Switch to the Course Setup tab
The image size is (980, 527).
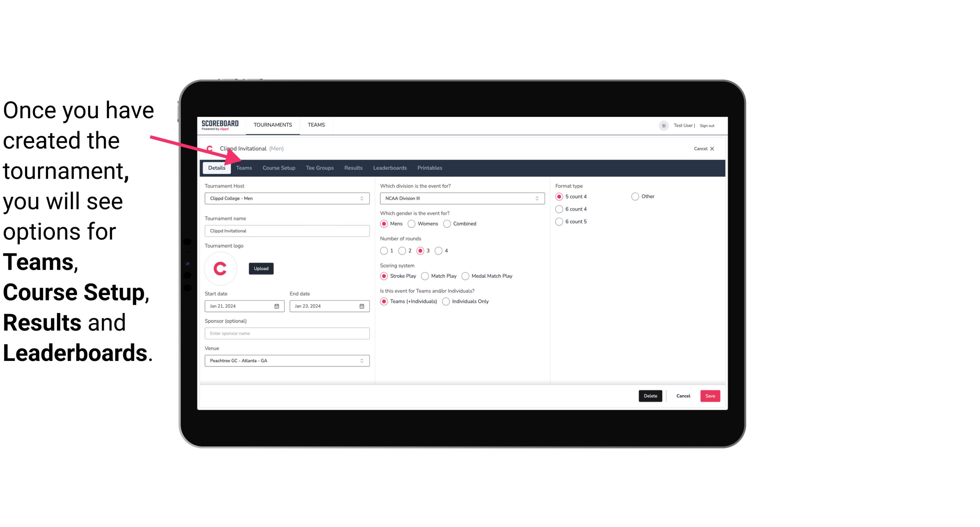point(278,167)
